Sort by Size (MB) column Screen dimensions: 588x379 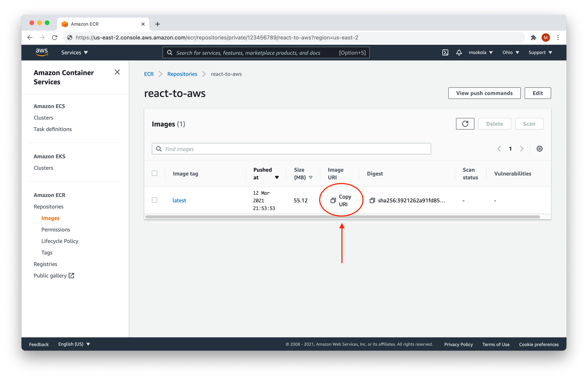(303, 174)
